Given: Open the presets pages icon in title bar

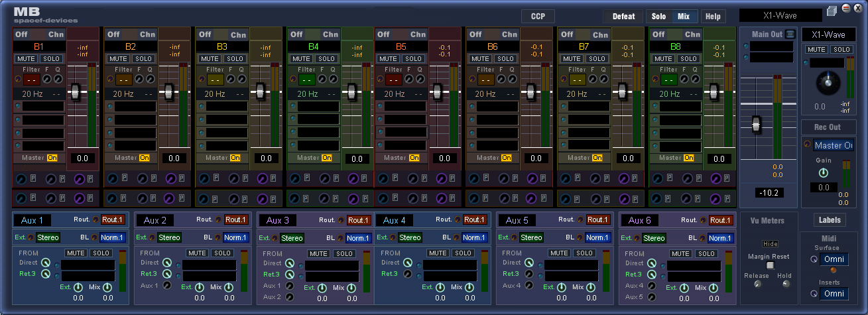Looking at the screenshot, I should [832, 11].
